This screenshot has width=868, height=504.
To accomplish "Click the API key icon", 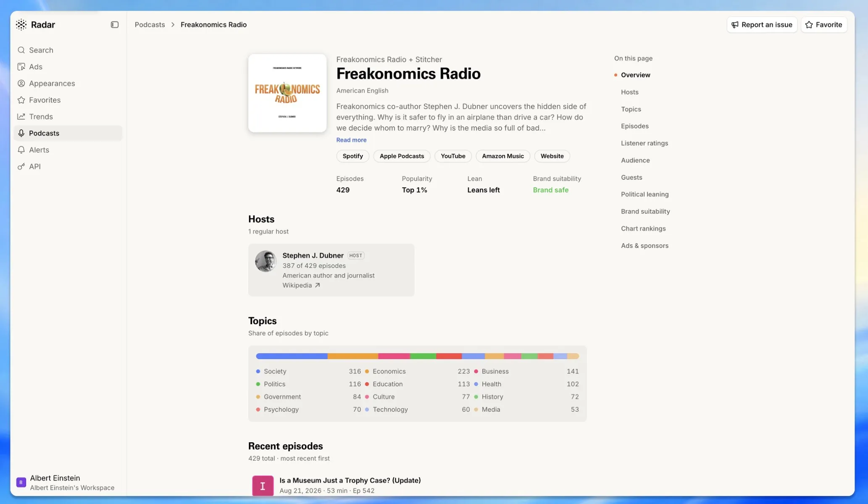I will click(x=21, y=167).
